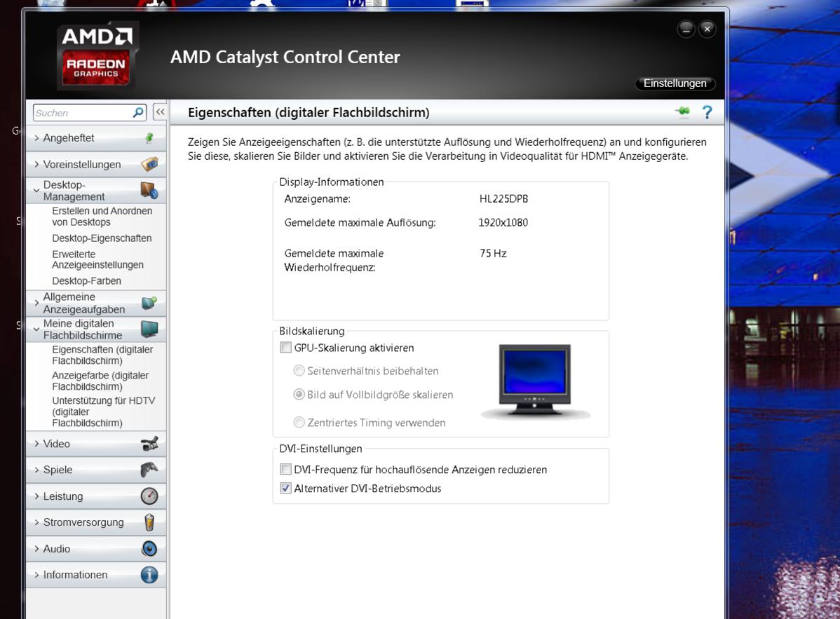Click the AMD Radeon Graphics logo

[x=97, y=55]
